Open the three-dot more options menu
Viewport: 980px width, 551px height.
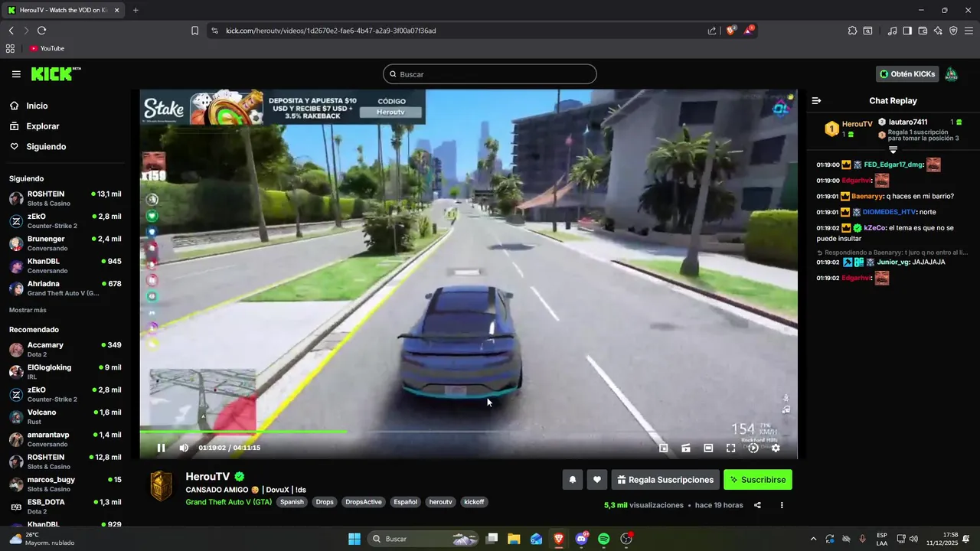coord(782,505)
